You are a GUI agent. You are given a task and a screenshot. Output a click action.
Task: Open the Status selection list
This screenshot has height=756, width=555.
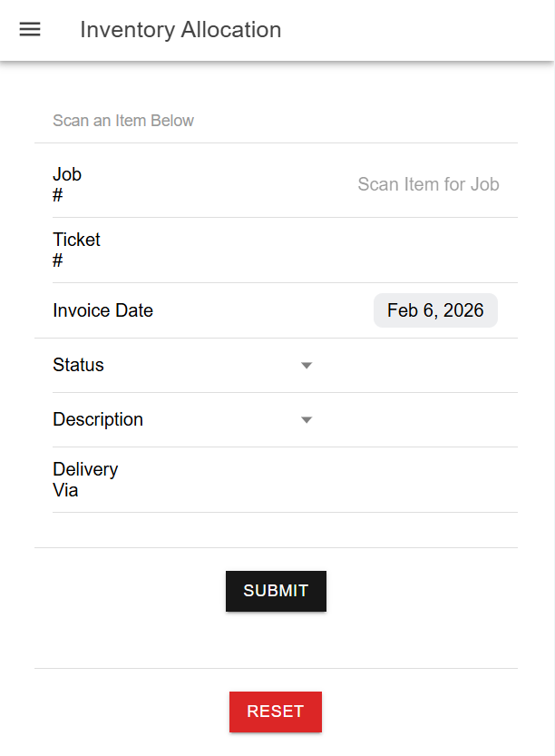coord(227,365)
